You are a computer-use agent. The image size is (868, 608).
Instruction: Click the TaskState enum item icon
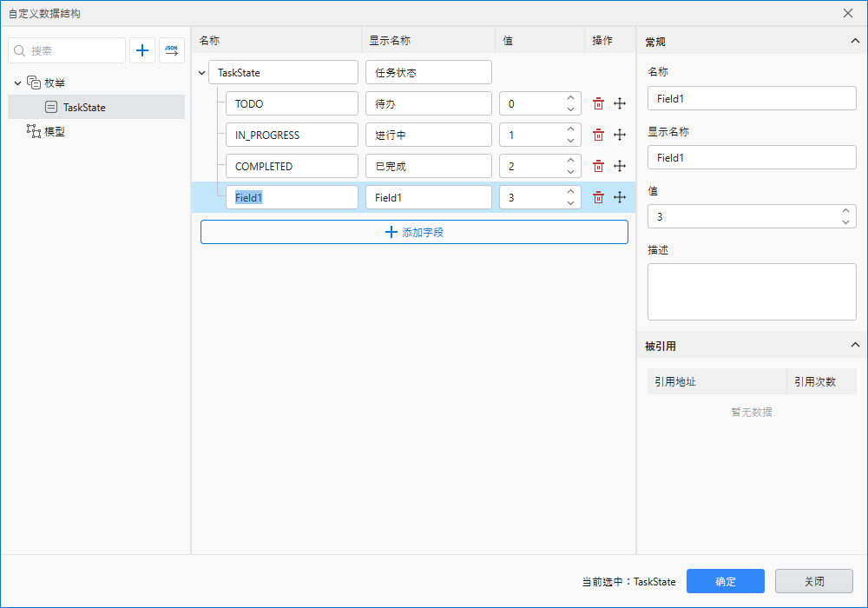[51, 107]
